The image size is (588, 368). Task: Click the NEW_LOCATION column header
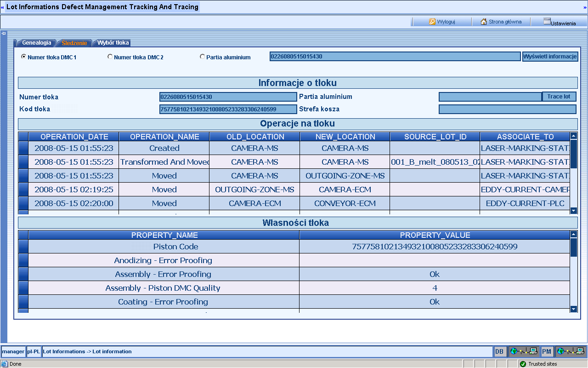[x=345, y=137]
